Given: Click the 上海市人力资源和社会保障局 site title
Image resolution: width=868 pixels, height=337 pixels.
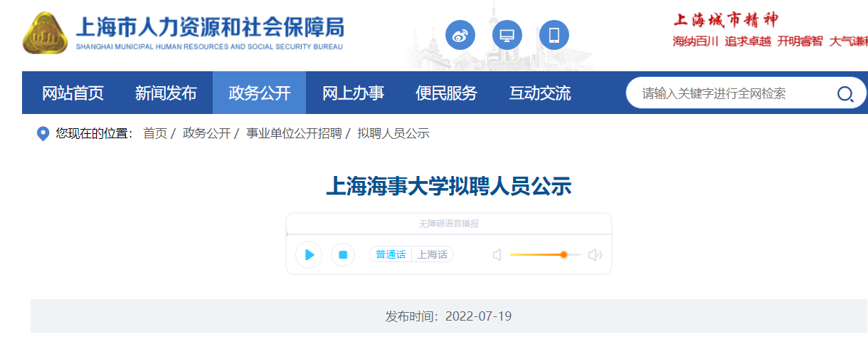Looking at the screenshot, I should pyautogui.click(x=210, y=27).
